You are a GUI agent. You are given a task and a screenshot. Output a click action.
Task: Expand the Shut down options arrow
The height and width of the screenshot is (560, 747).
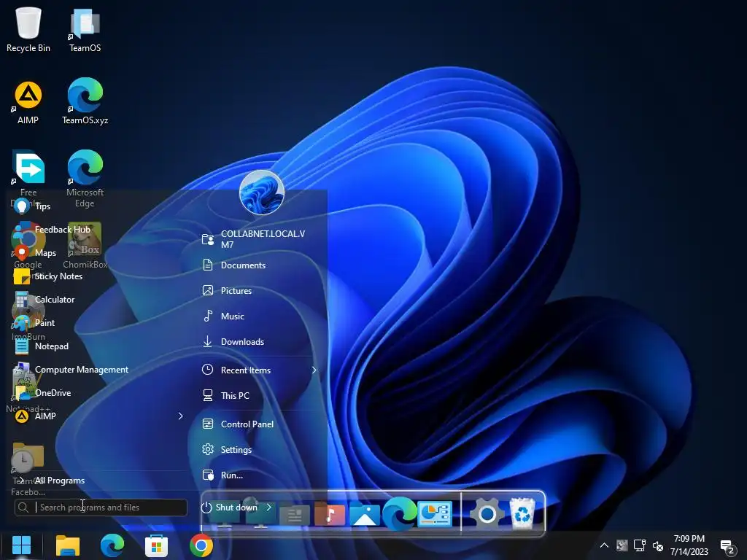point(268,507)
